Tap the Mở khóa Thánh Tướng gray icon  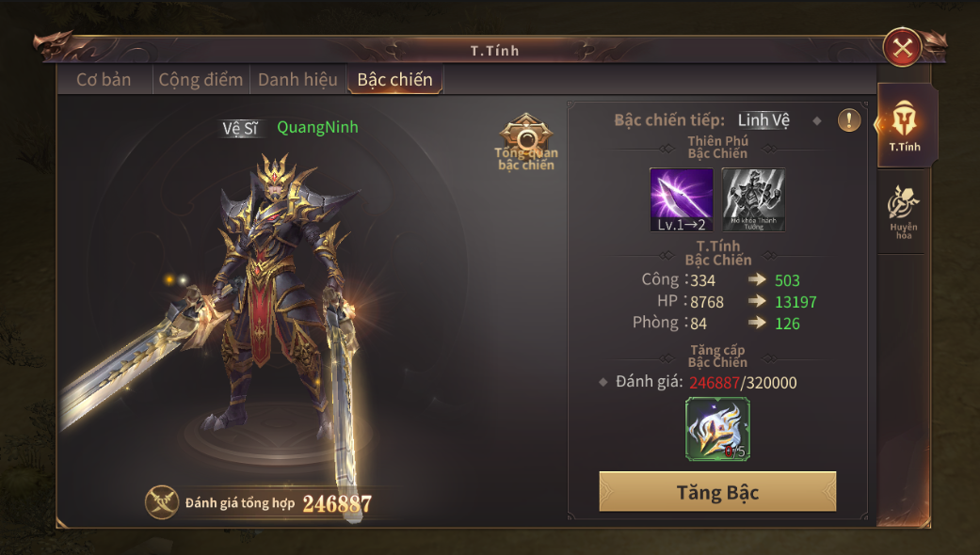[753, 199]
